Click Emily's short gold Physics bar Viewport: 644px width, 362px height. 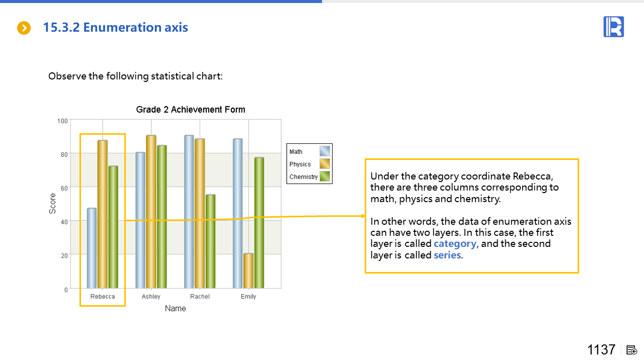249,270
